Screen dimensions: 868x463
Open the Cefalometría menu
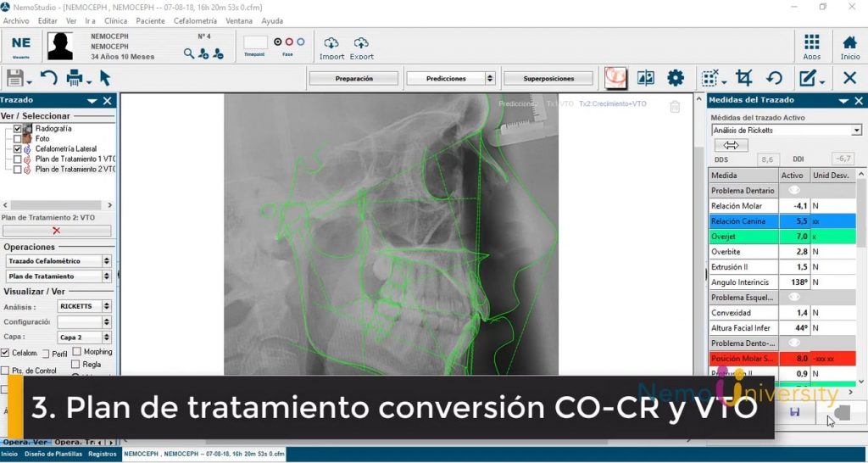pos(195,21)
